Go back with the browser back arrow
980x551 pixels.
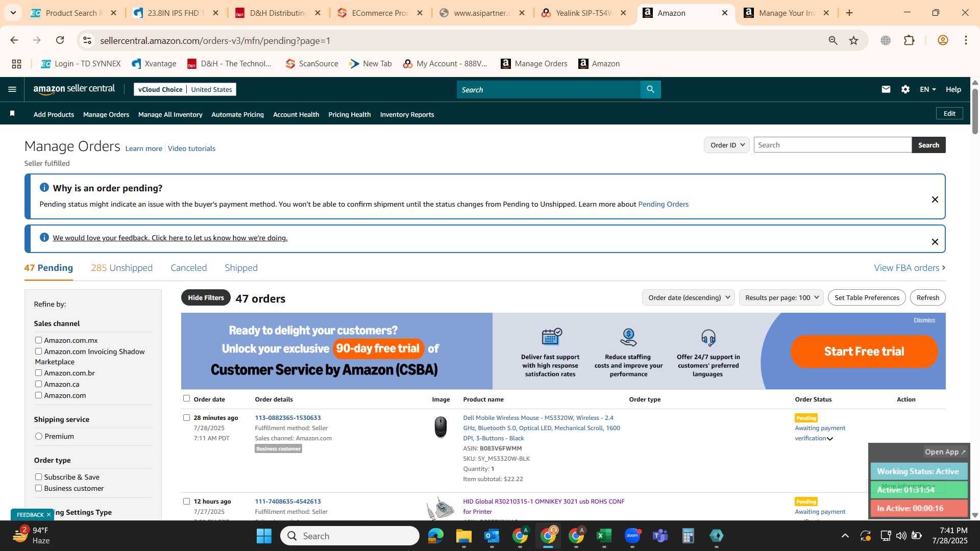coord(14,40)
